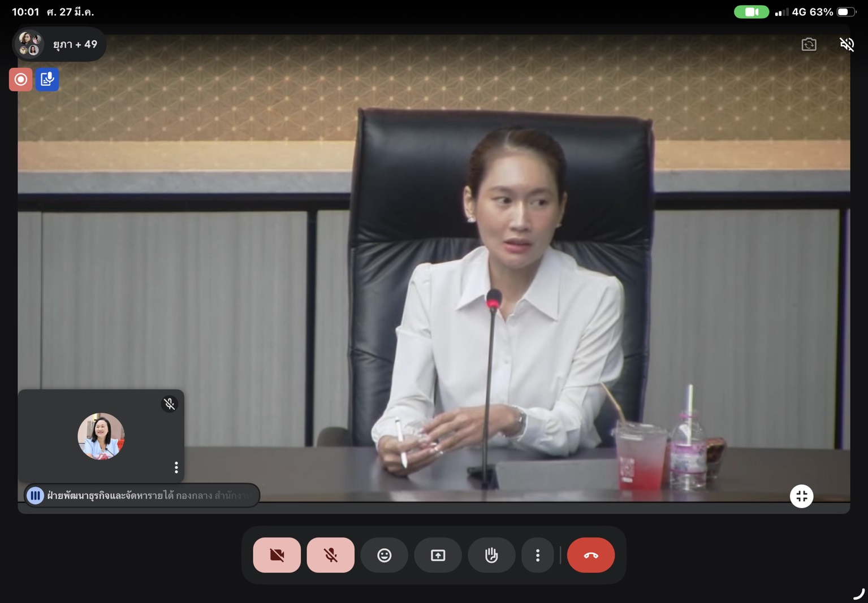The height and width of the screenshot is (603, 868).
Task: Tap the muted mic icon on self-view
Action: 169,404
